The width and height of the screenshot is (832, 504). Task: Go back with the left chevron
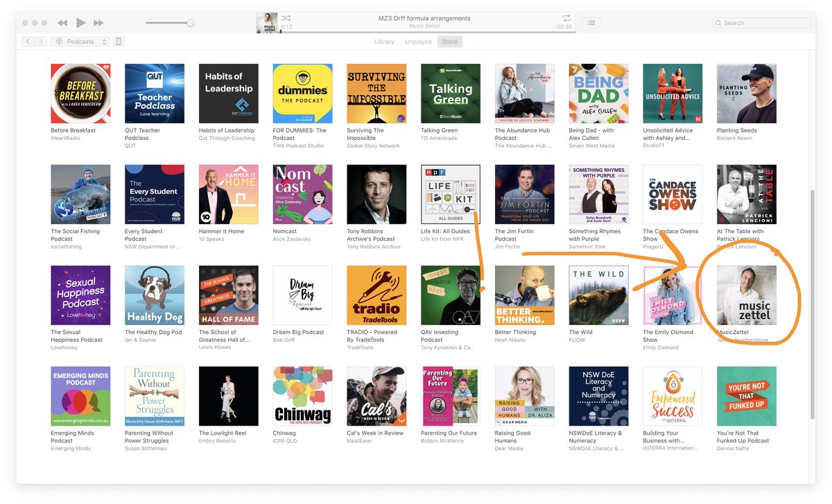coord(28,42)
